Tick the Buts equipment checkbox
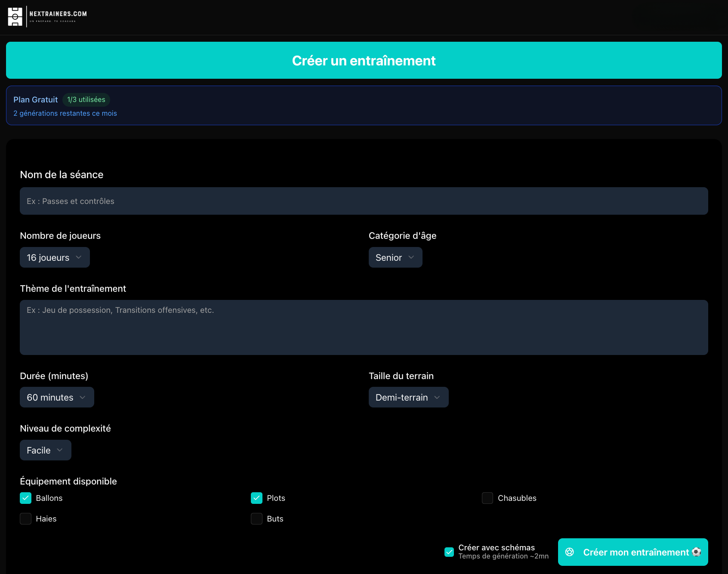This screenshot has height=574, width=728. [x=256, y=518]
